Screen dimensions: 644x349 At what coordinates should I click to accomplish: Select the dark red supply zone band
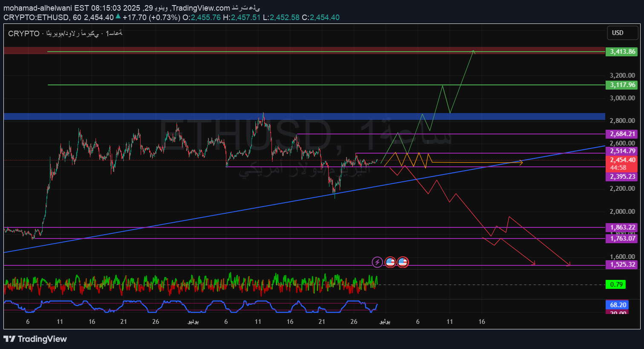tap(304, 50)
